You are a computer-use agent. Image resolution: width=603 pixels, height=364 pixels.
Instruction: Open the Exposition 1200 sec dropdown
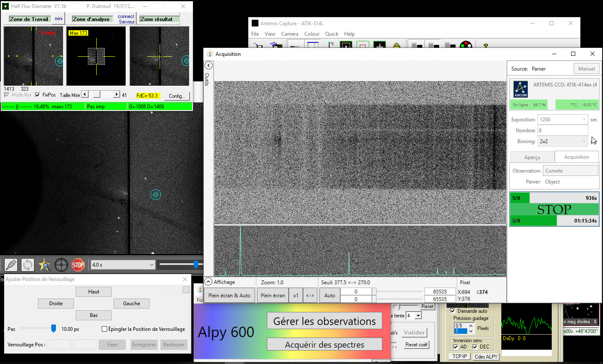[x=584, y=120]
